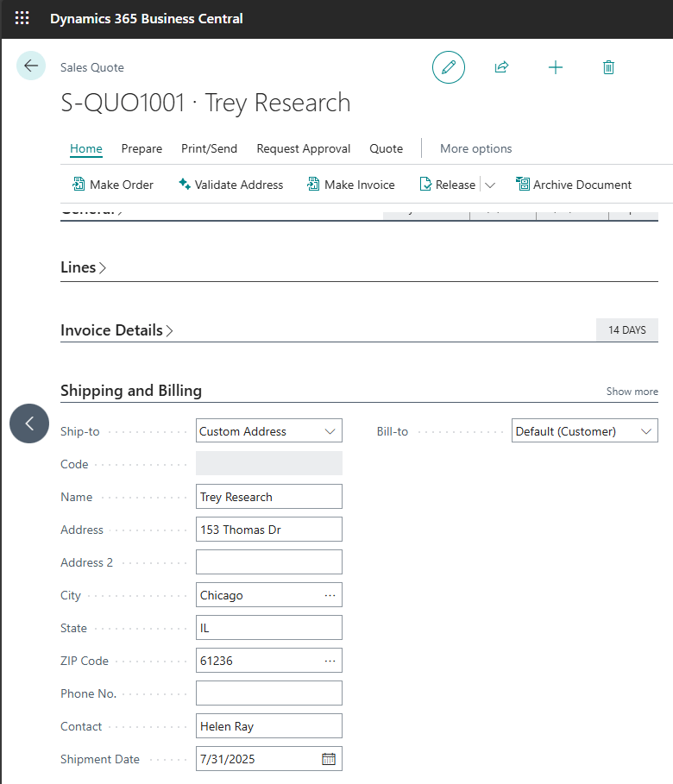This screenshot has height=784, width=673.
Task: Click the trash delete icon
Action: pyautogui.click(x=608, y=67)
